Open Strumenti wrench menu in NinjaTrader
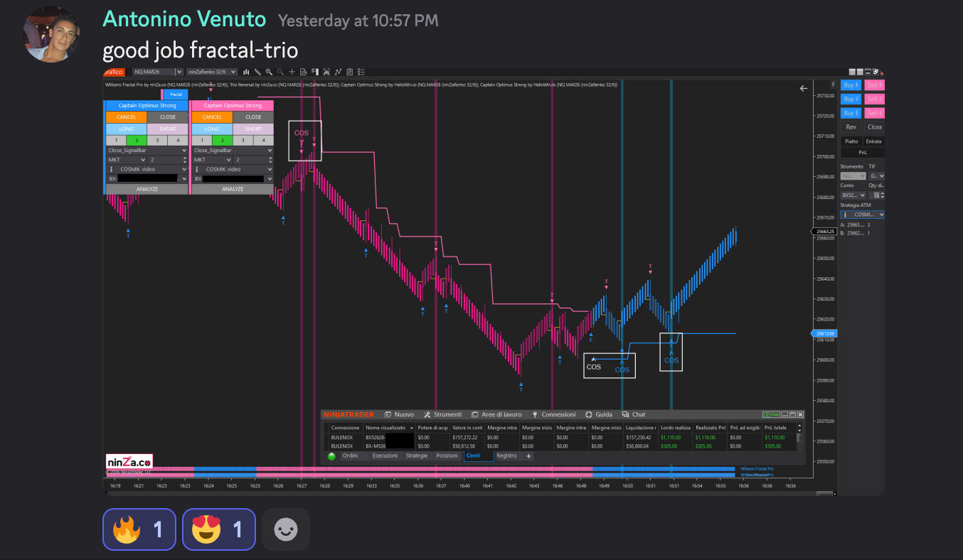Screen dimensions: 963x560 (442, 414)
